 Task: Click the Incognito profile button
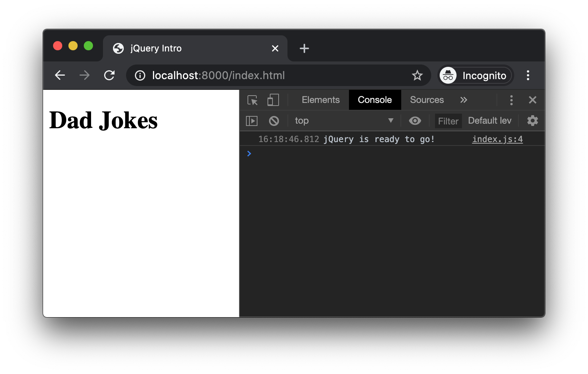[476, 76]
